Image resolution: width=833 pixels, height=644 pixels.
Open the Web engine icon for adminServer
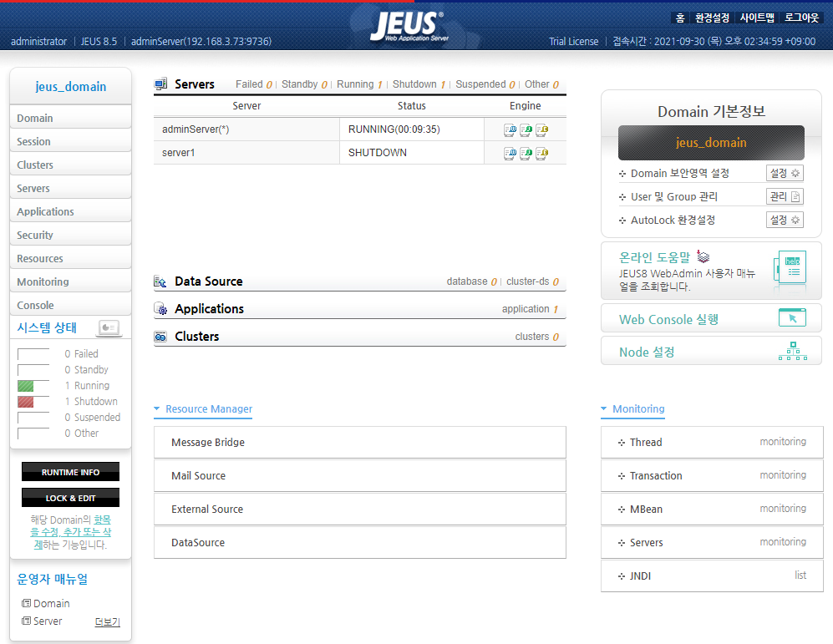pos(510,129)
